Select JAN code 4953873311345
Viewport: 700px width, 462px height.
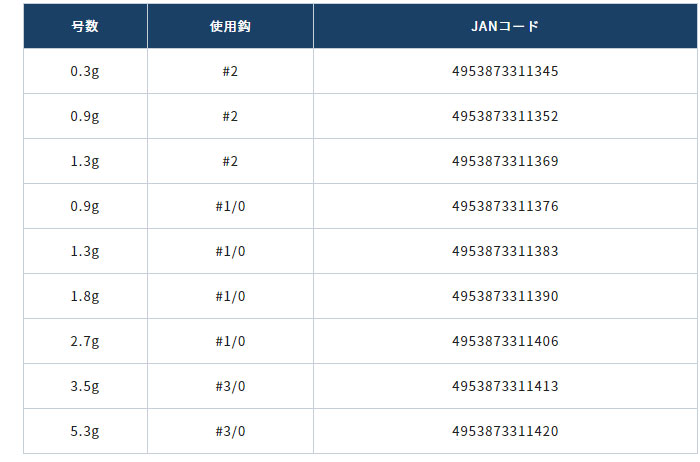point(505,71)
